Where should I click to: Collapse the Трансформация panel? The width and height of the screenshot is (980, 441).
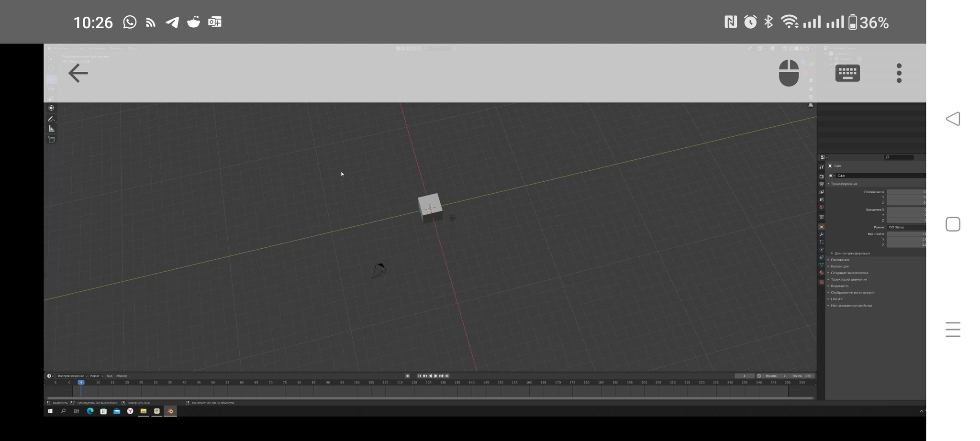coord(843,184)
